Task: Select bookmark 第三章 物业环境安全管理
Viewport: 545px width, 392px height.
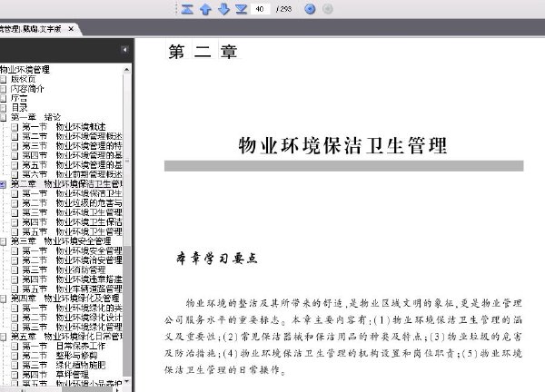Action: point(61,241)
